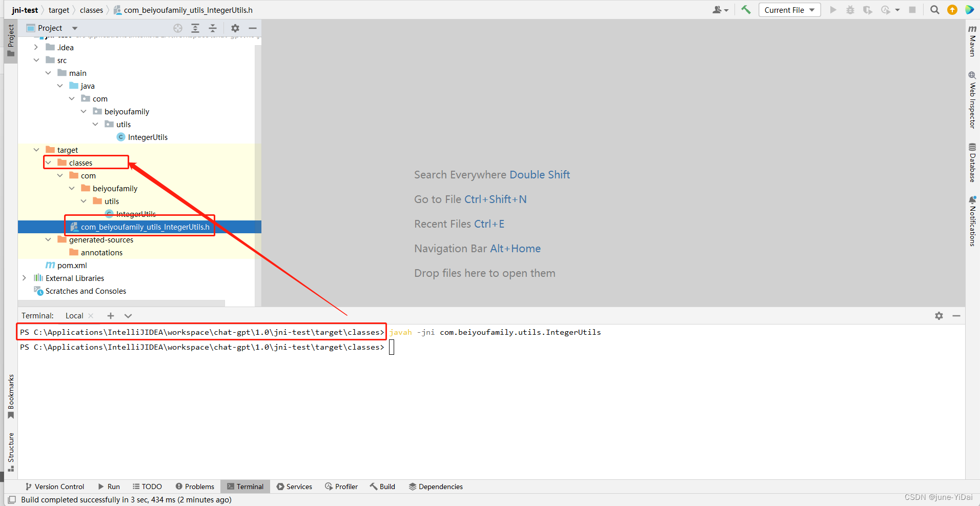Viewport: 980px width, 506px height.
Task: Click target in the navigation breadcrumb
Action: 59,10
